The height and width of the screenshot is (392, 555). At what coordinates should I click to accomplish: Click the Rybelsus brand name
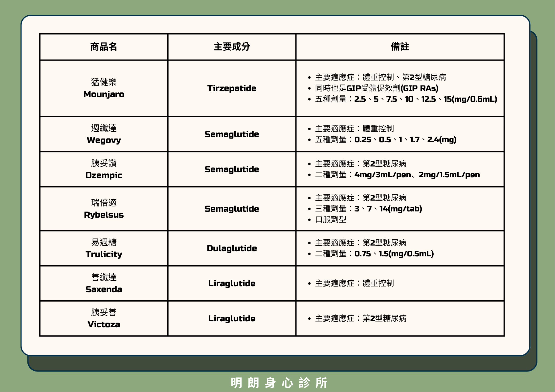(104, 215)
